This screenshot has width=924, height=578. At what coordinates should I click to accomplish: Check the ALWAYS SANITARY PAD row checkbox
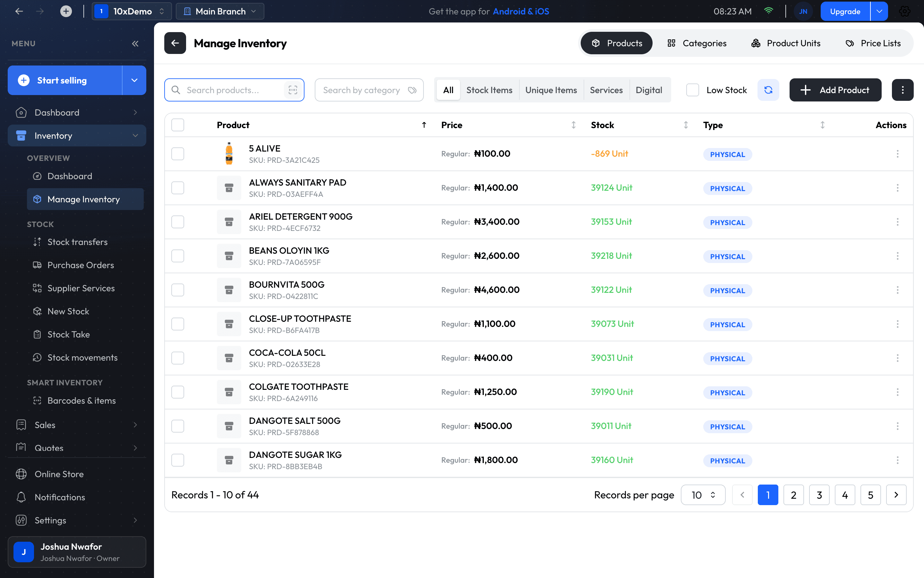point(178,188)
